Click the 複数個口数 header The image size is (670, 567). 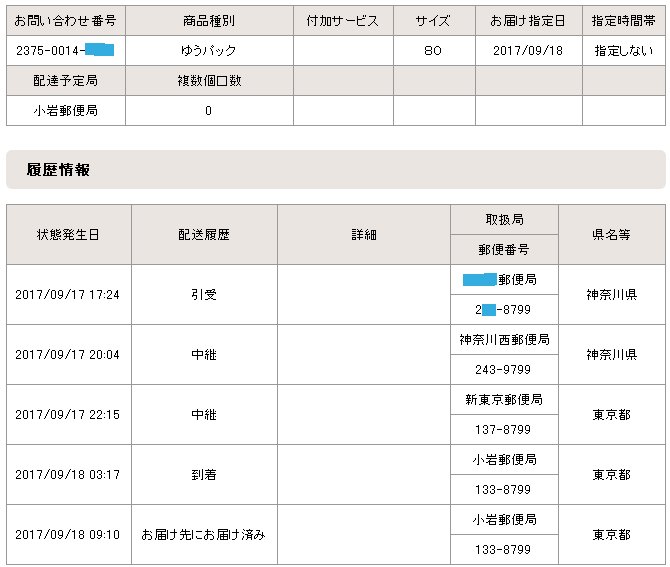click(209, 80)
